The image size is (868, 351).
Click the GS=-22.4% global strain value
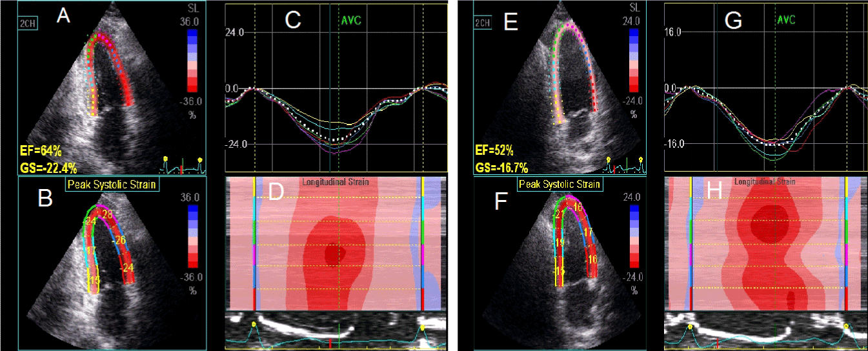(49, 167)
